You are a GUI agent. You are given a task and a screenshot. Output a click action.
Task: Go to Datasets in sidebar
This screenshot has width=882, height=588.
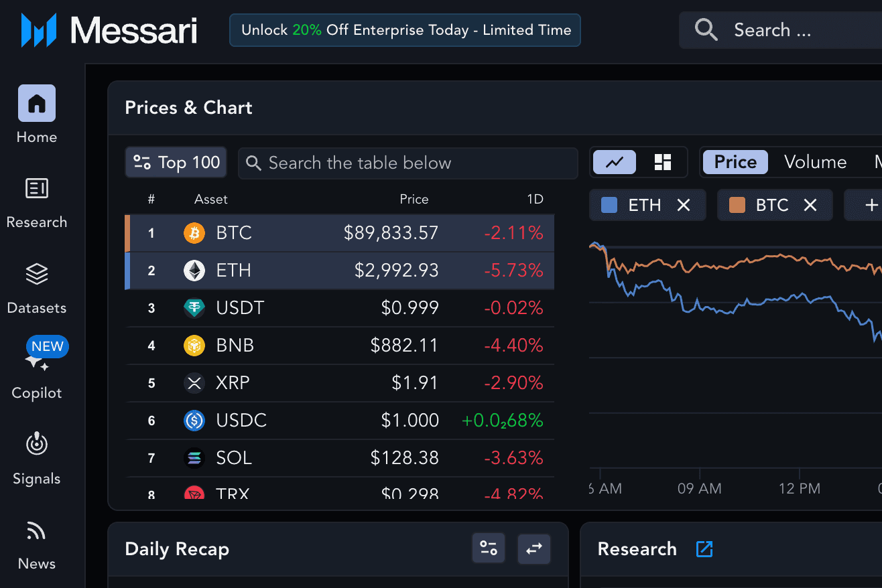[37, 289]
